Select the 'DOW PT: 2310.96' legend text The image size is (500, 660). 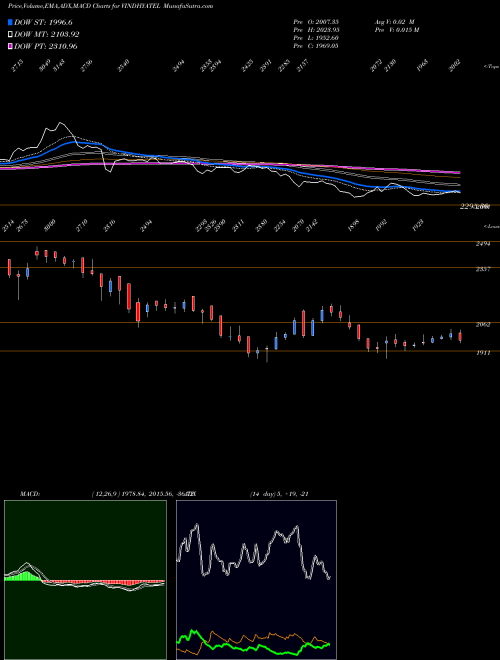click(46, 46)
